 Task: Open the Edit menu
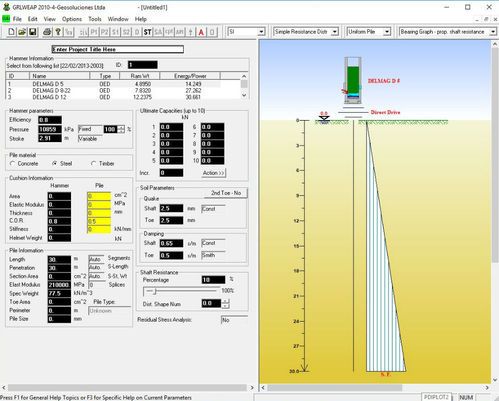(32, 19)
